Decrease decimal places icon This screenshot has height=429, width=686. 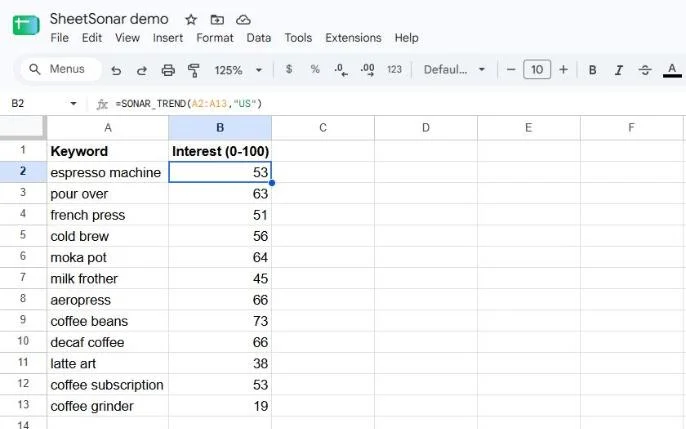pyautogui.click(x=341, y=70)
